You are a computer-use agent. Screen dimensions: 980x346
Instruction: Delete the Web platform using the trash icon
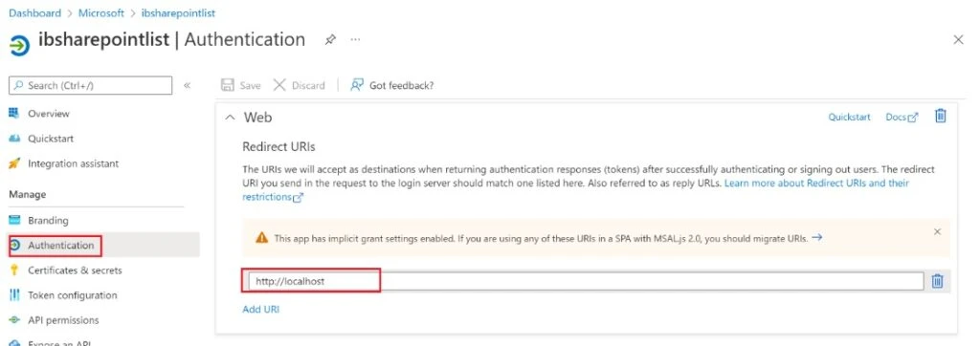click(x=940, y=116)
